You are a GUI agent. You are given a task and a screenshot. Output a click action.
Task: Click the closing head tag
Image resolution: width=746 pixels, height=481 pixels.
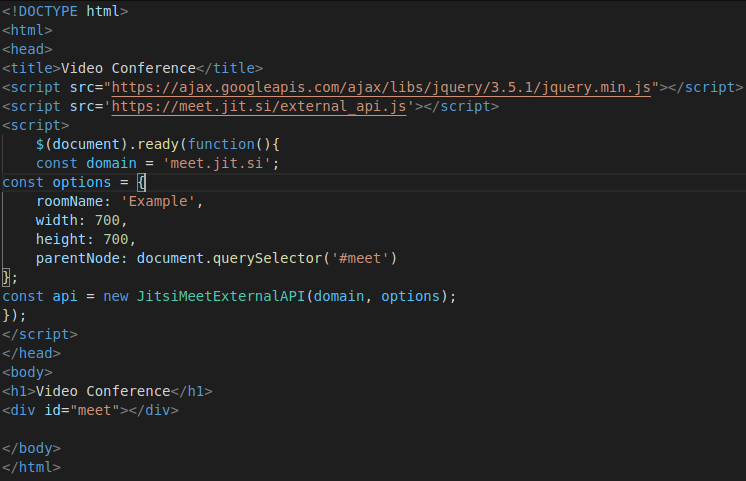[31, 353]
